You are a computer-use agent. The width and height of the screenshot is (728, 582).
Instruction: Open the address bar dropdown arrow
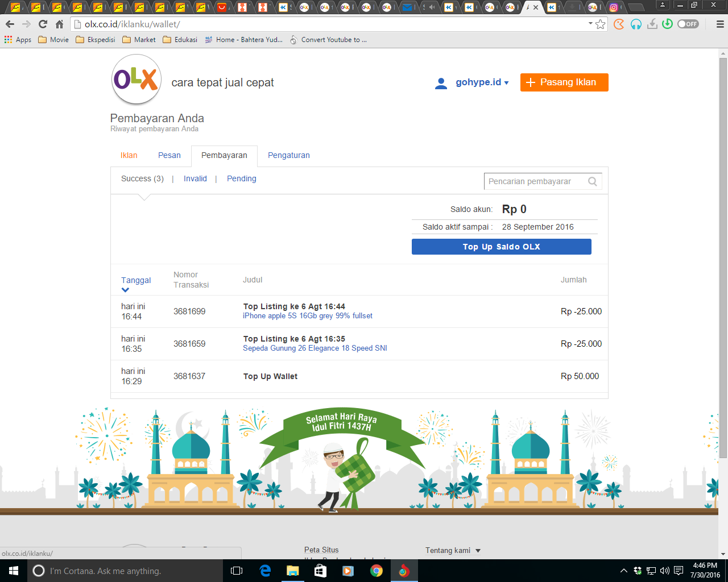tap(590, 24)
